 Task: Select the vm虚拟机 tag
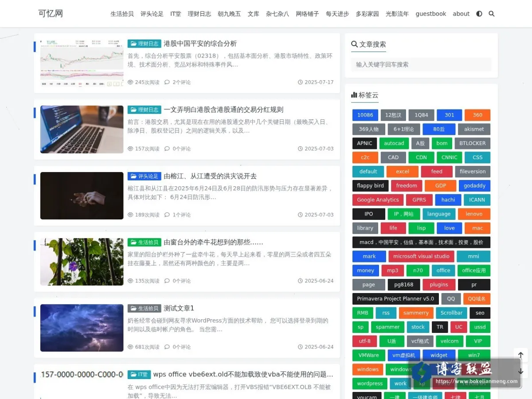(x=404, y=356)
